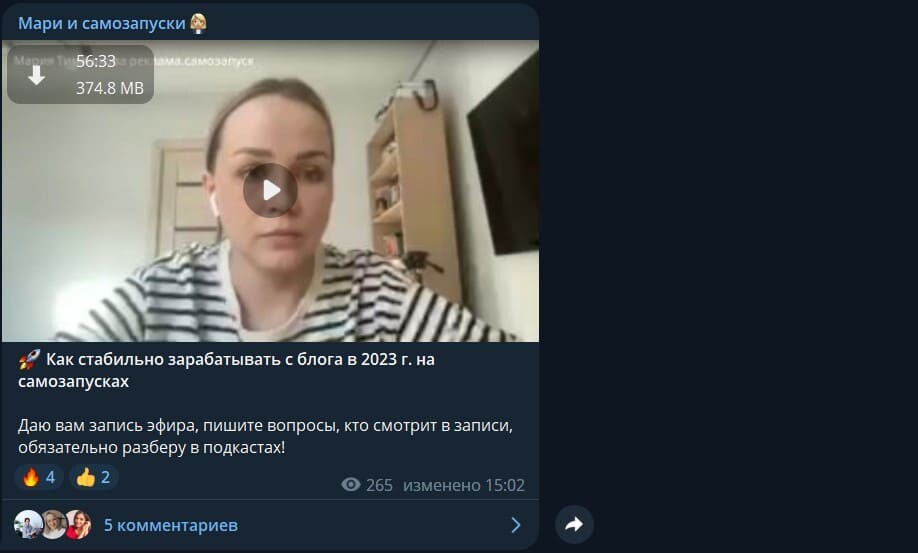Click second commenter avatar
This screenshot has height=553, width=918.
pos(53,524)
